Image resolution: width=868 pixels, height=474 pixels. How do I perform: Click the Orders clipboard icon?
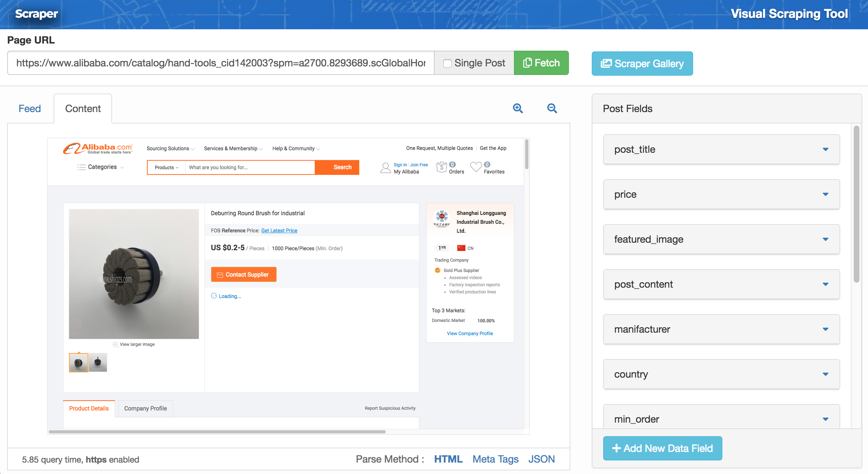tap(441, 167)
